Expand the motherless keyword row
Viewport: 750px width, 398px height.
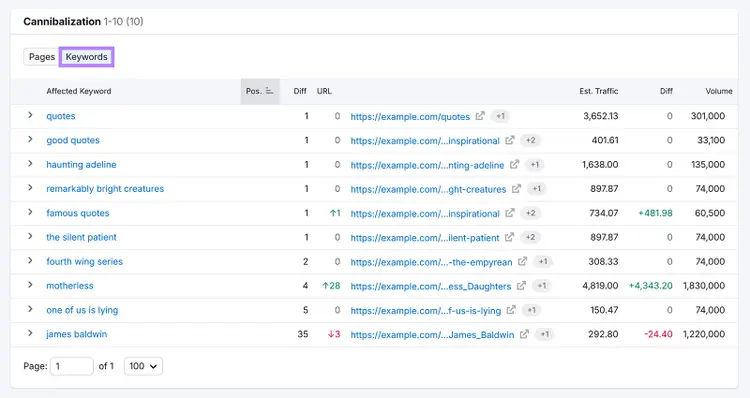(30, 285)
